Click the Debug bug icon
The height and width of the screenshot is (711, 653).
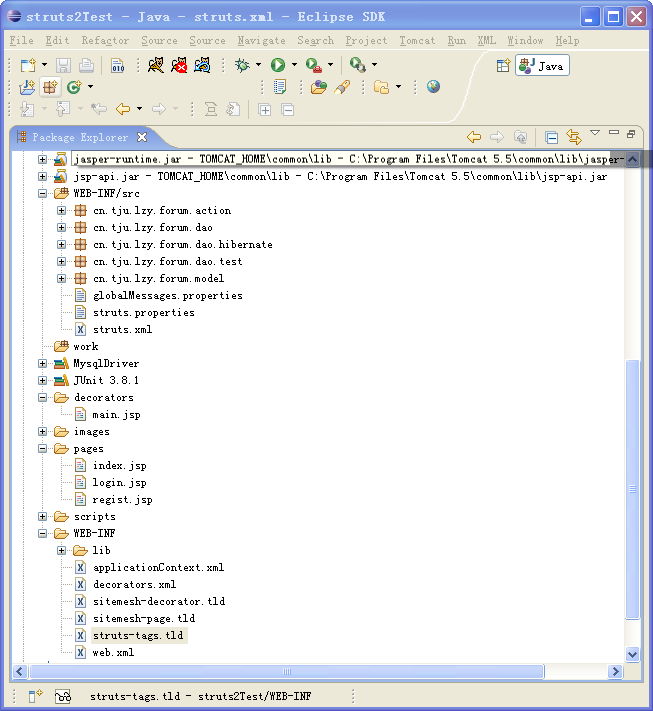(x=242, y=65)
